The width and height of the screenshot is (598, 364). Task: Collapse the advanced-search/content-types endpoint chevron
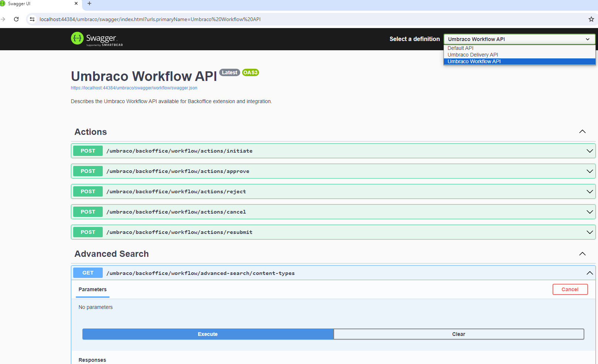[589, 273]
